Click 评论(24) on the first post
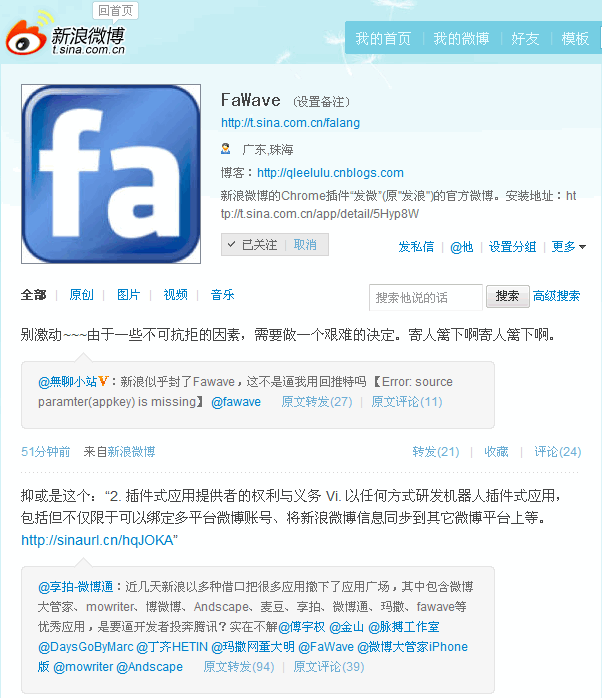The height and width of the screenshot is (698, 602). click(x=558, y=452)
